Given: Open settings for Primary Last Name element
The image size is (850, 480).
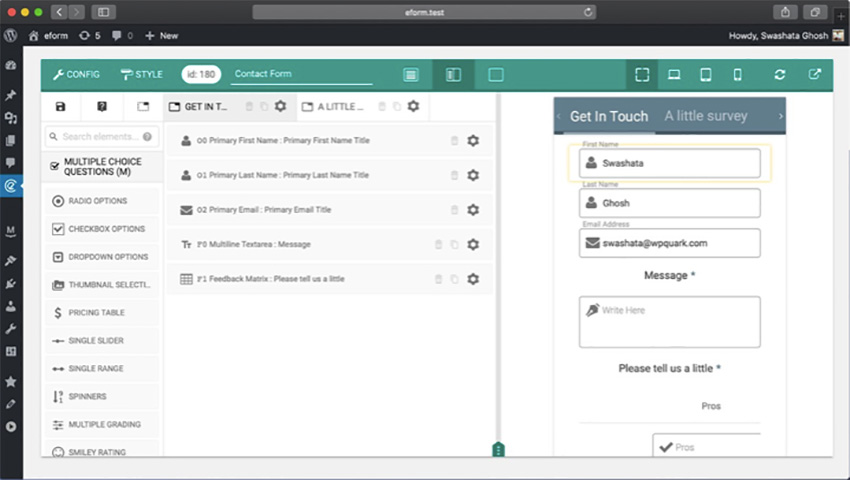Looking at the screenshot, I should (473, 175).
